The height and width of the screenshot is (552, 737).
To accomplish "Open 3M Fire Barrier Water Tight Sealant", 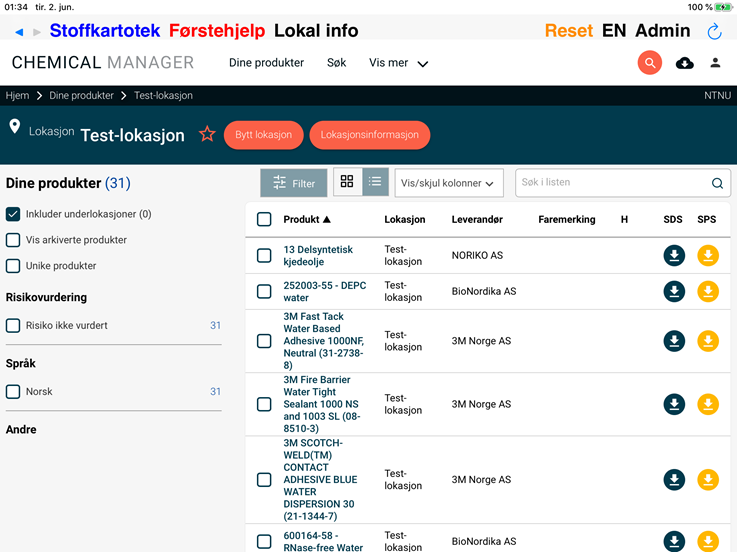I will click(x=322, y=404).
